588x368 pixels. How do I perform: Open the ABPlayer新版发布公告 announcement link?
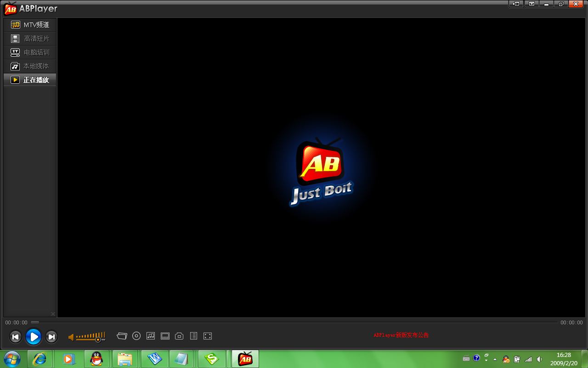click(401, 335)
